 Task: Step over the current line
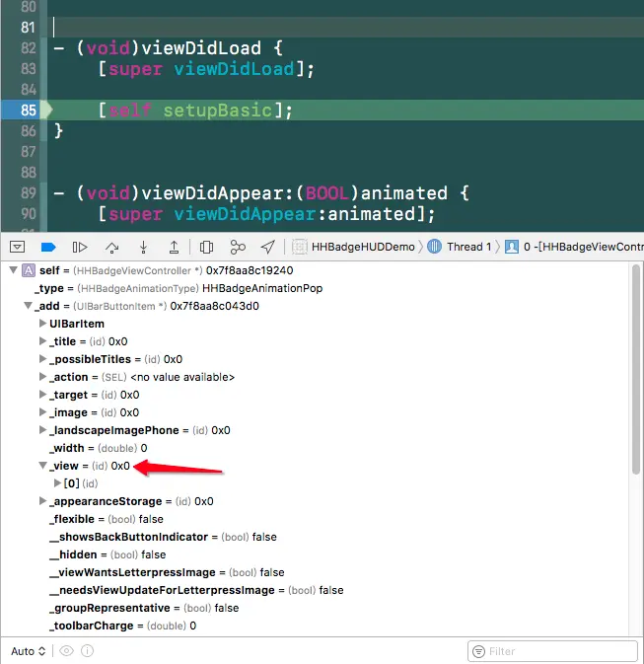pyautogui.click(x=111, y=247)
